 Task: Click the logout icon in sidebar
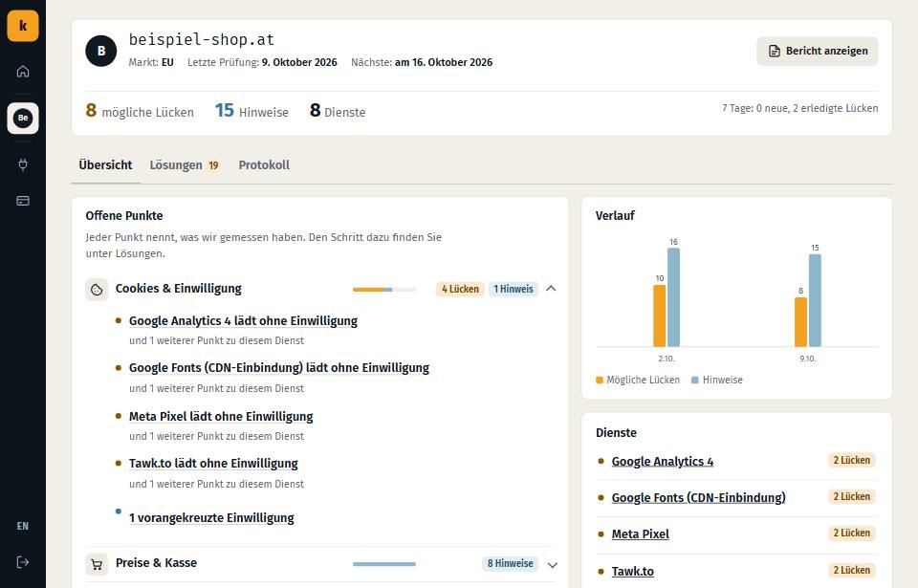(x=23, y=562)
